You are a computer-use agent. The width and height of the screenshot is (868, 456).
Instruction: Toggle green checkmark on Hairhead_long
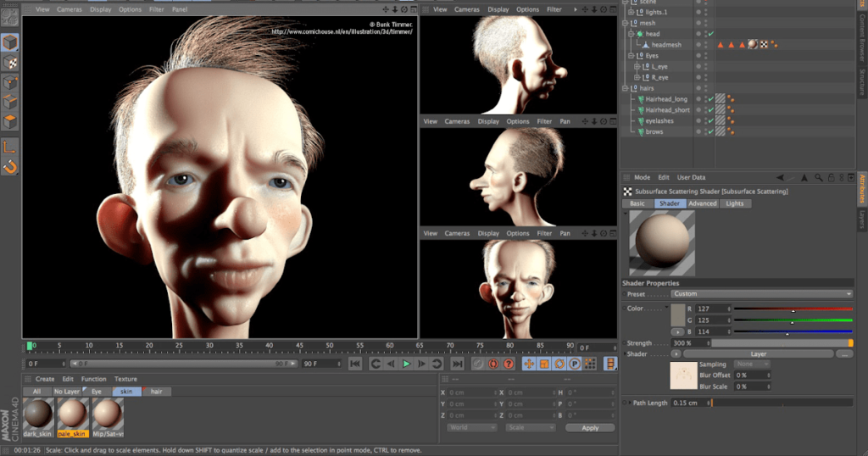click(711, 99)
